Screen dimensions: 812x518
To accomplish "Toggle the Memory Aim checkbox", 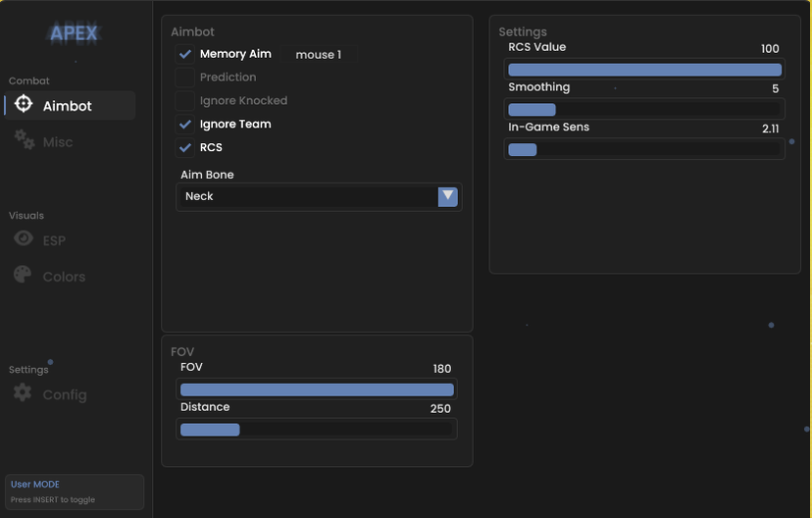I will pyautogui.click(x=185, y=55).
